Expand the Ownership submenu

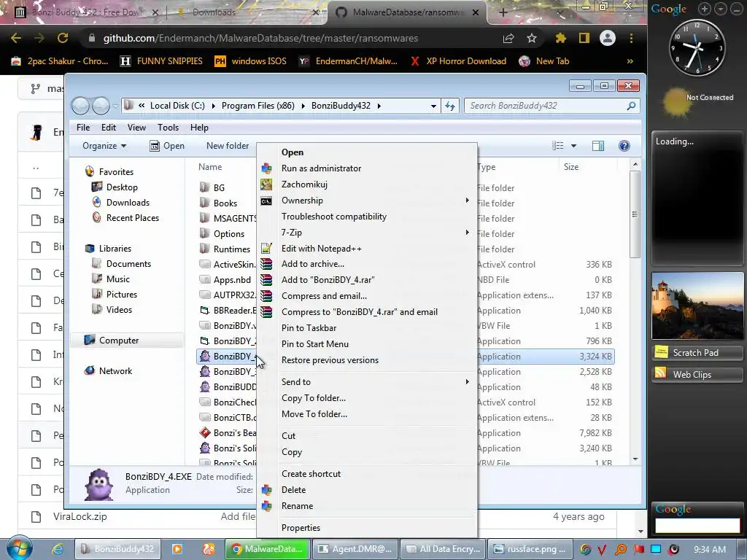[468, 201]
